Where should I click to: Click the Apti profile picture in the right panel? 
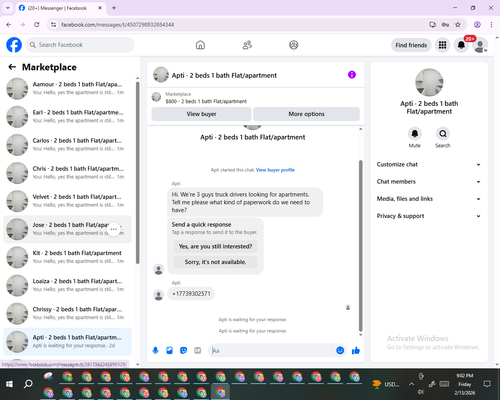pos(429,82)
